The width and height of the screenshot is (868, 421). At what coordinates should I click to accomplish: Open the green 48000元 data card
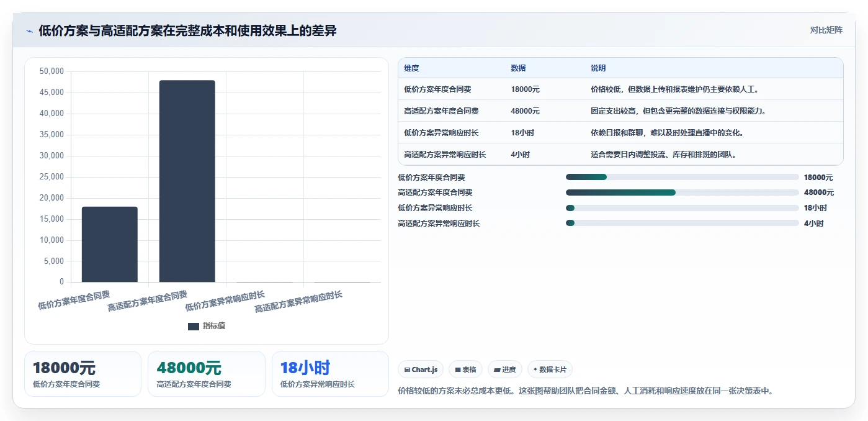coord(207,374)
